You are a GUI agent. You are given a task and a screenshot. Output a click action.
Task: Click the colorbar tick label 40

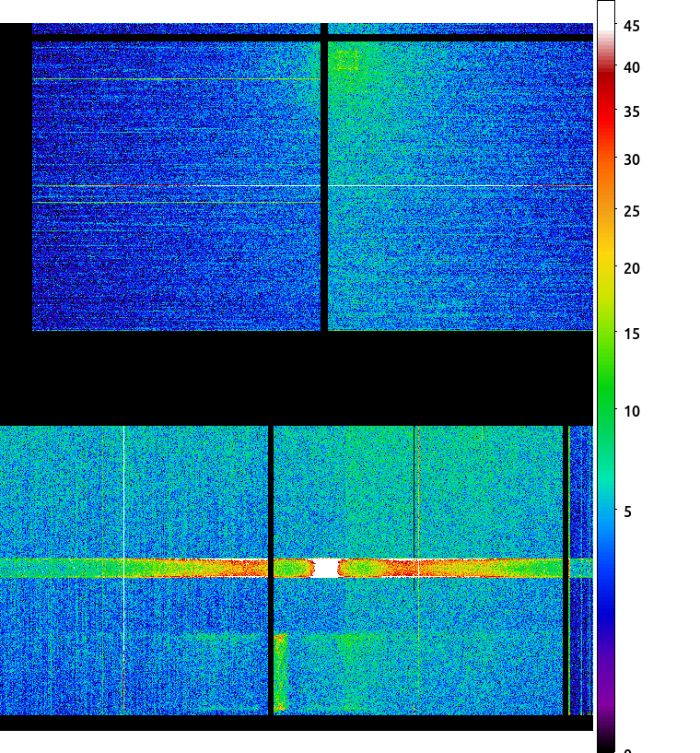[x=632, y=67]
